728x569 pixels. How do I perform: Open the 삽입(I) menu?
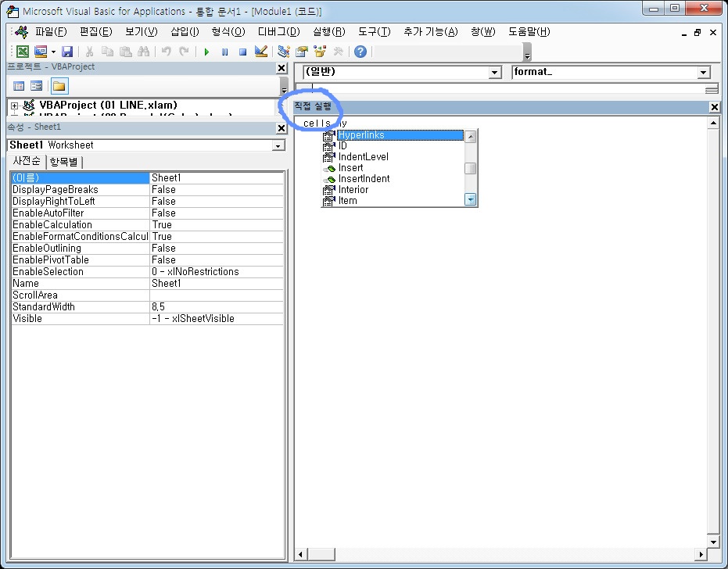[185, 31]
